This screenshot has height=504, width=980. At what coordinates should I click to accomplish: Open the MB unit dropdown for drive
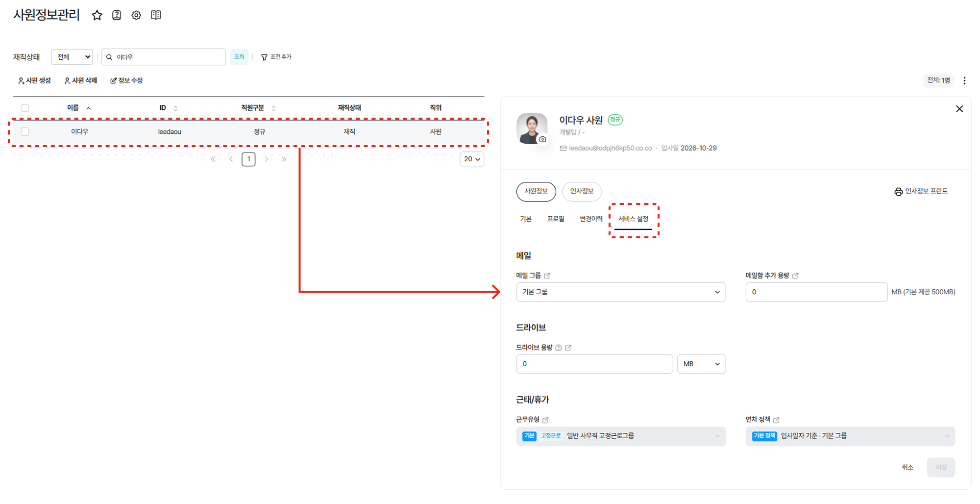pyautogui.click(x=701, y=364)
